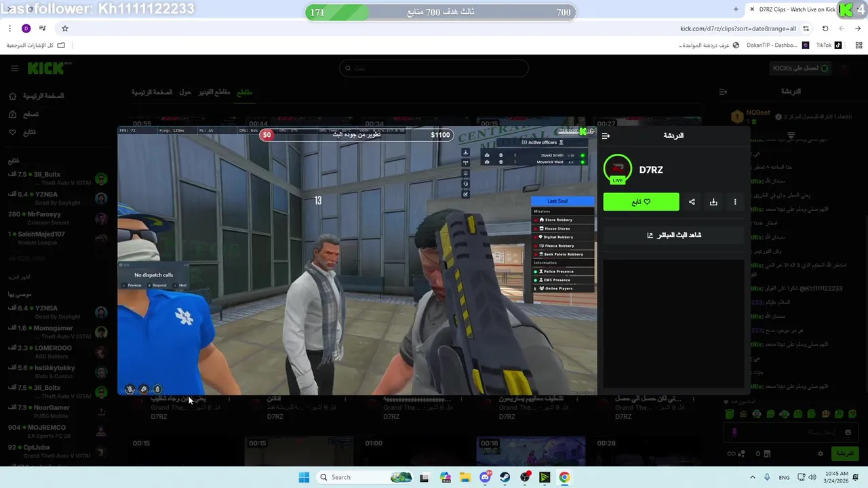The height and width of the screenshot is (488, 868).
Task: Click the taskbar volume speaker icon
Action: coord(812,477)
